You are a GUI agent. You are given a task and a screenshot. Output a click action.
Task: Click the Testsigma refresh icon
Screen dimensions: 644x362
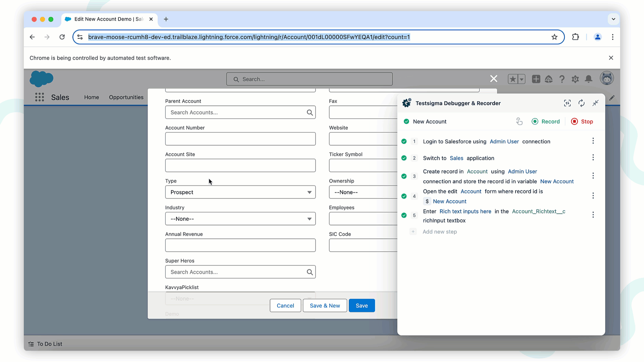(582, 103)
